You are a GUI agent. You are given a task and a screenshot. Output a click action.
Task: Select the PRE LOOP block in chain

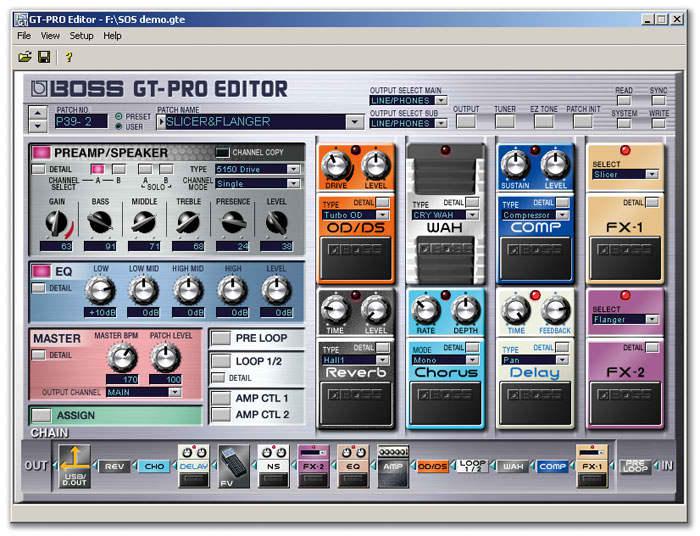(635, 466)
